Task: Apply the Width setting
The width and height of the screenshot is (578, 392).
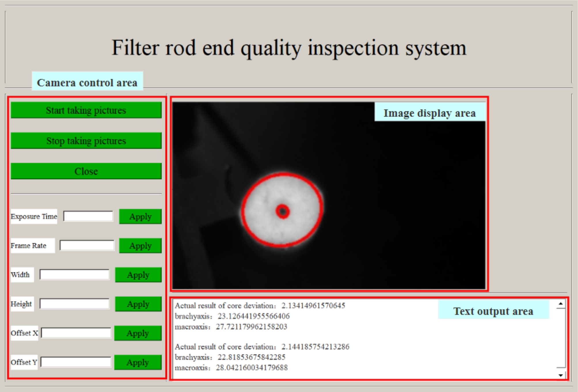Action: (x=138, y=275)
